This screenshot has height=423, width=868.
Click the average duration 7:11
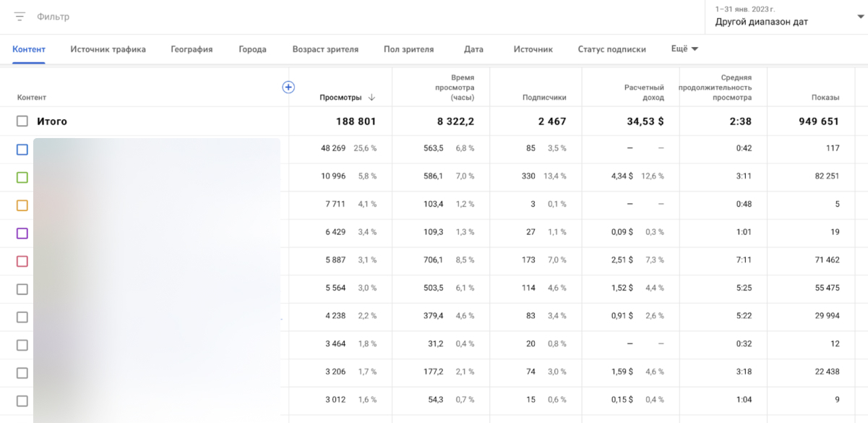(x=744, y=260)
